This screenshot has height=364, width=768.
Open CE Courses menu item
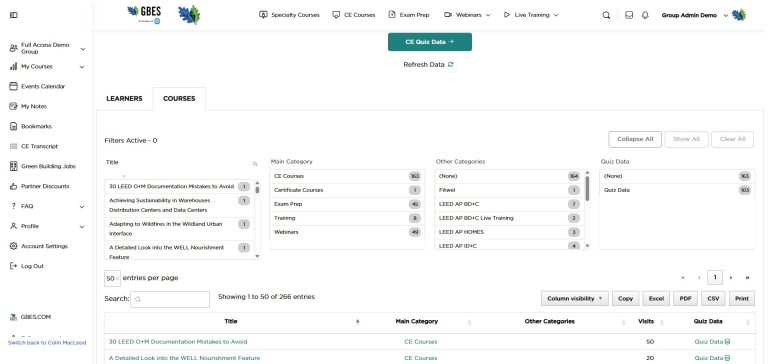[354, 15]
